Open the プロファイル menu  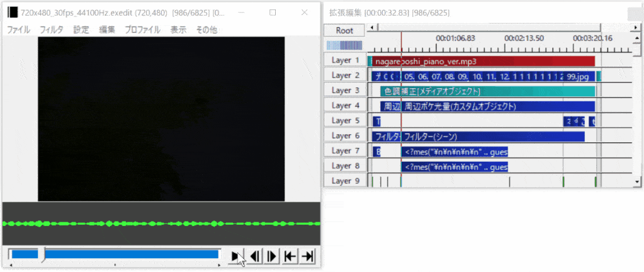(x=142, y=30)
